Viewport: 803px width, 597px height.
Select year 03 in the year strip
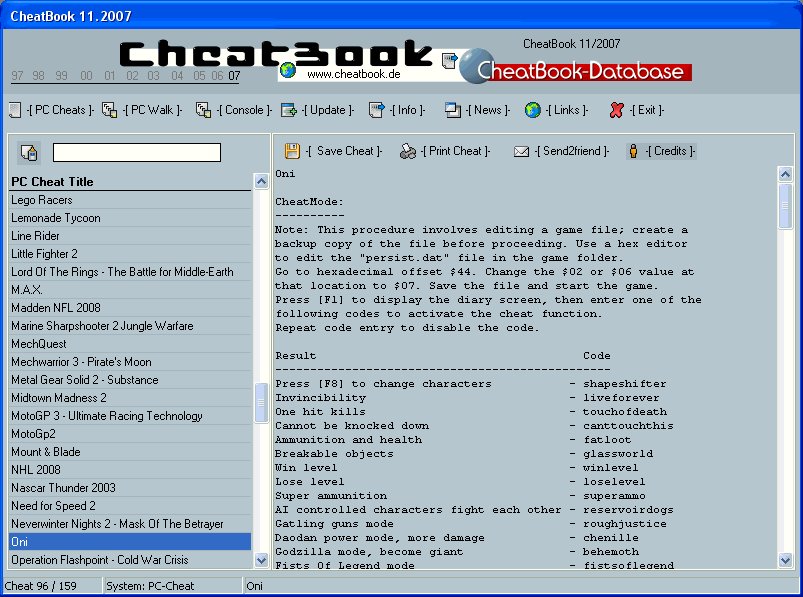154,76
